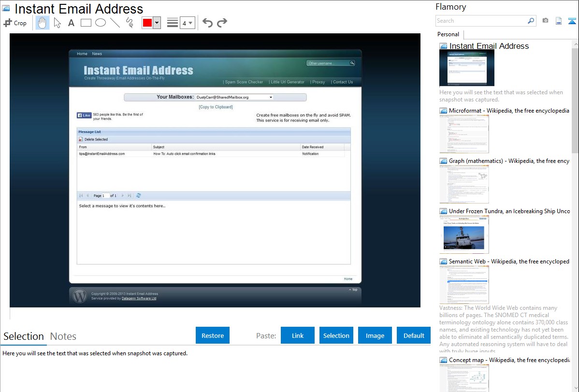Screen dimensions: 579x392
Task: Click the refresh icon in snapshot pager
Action: [x=139, y=195]
